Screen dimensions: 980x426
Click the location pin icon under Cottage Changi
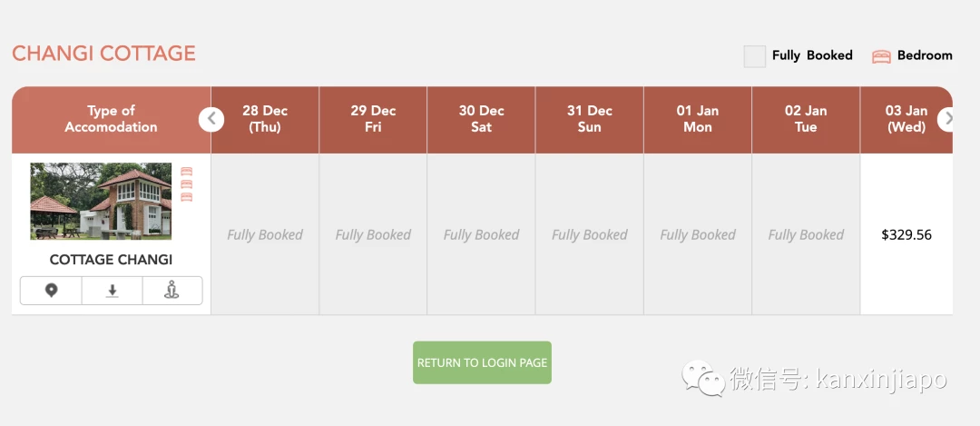point(51,291)
